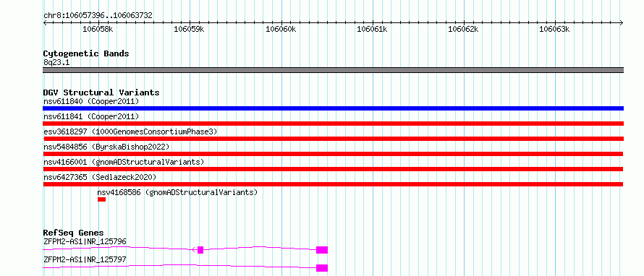Click the ruler's right arrowhead
The image size is (644, 276).
tap(622, 22)
